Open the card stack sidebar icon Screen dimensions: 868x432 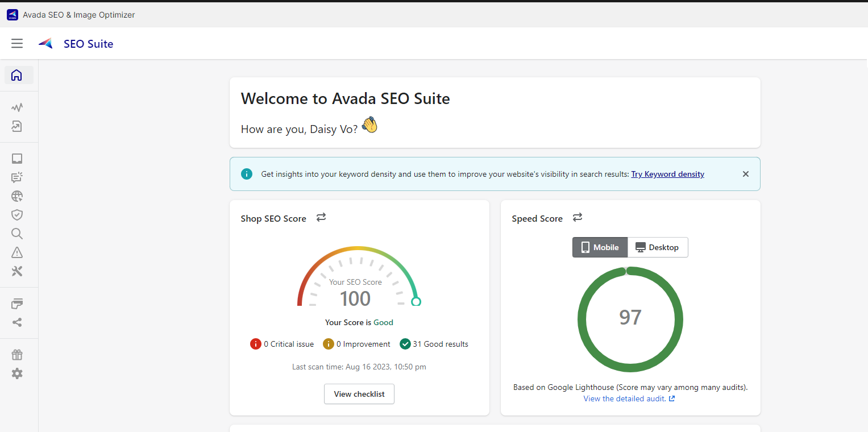[x=17, y=304]
